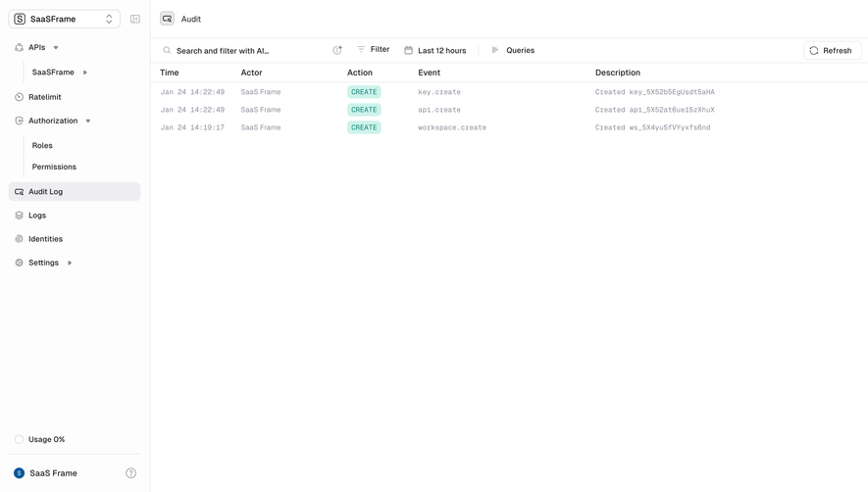
Task: Click description Created key_5X52b5EgUsdt5aHA
Action: pos(655,92)
